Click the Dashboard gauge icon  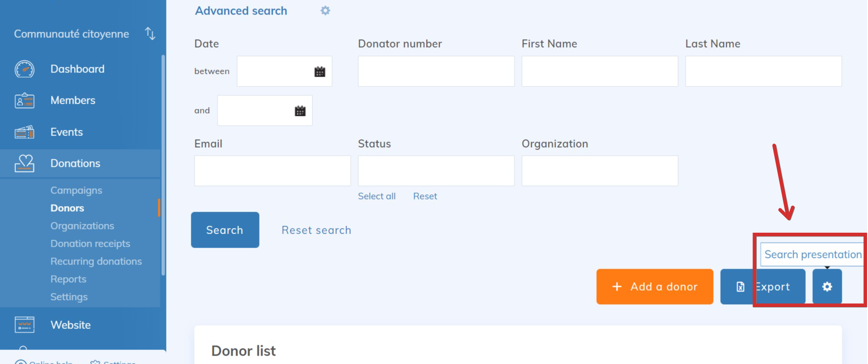(24, 69)
